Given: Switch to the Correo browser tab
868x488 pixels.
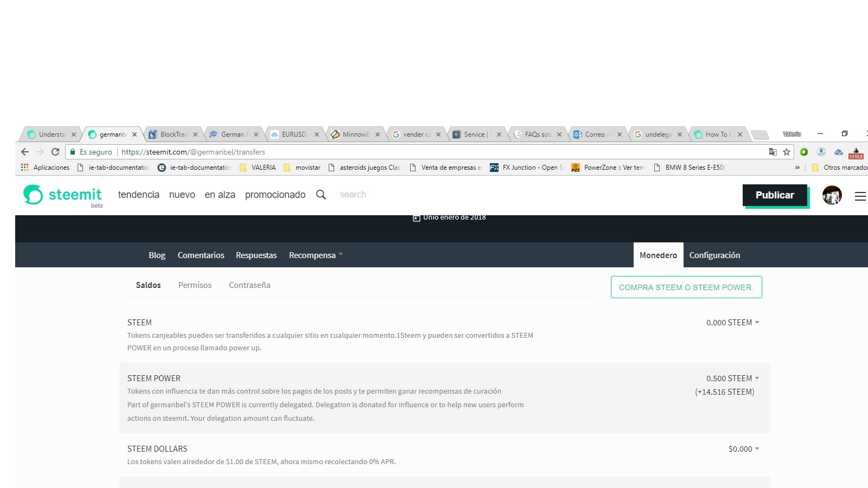Looking at the screenshot, I should [597, 134].
